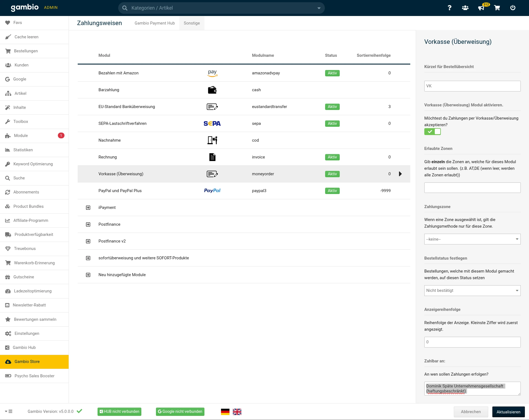The width and height of the screenshot is (529, 420).
Task: Click the Erlaubte Zonen input field
Action: tap(472, 188)
